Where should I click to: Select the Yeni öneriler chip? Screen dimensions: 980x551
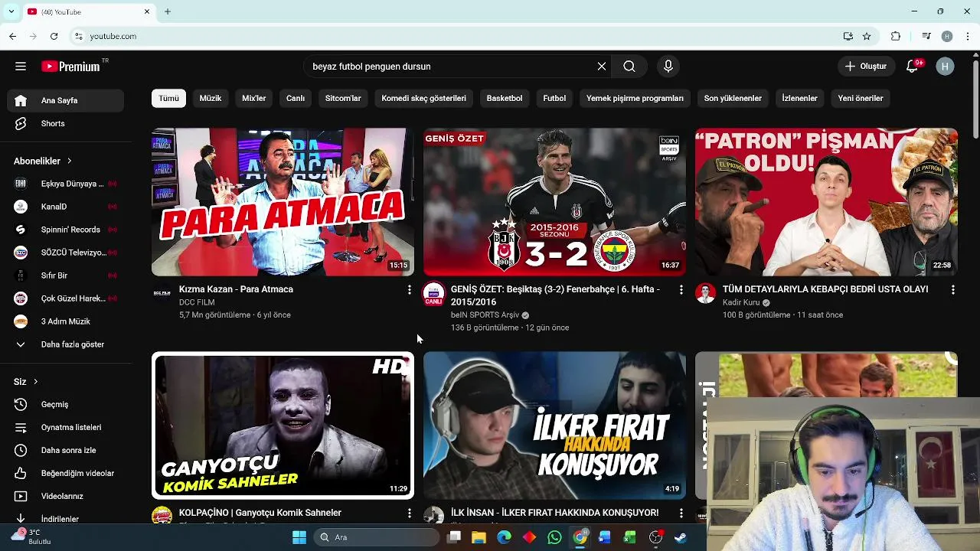pyautogui.click(x=861, y=98)
